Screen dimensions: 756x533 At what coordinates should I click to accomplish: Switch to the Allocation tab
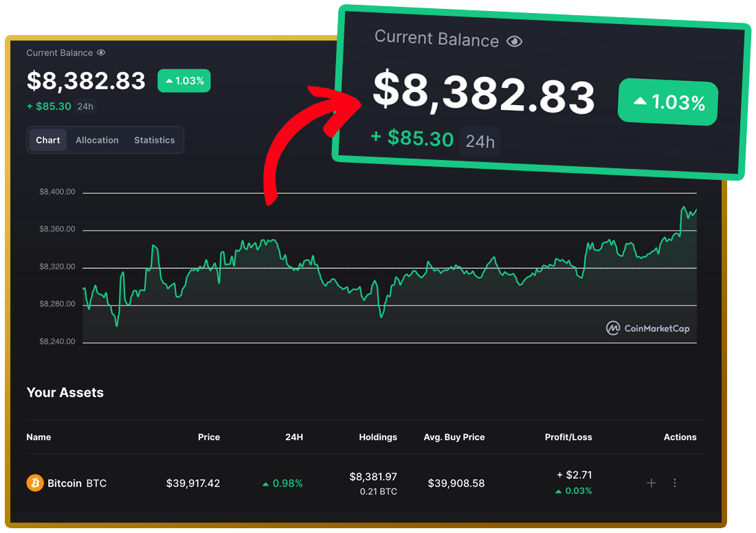point(97,140)
